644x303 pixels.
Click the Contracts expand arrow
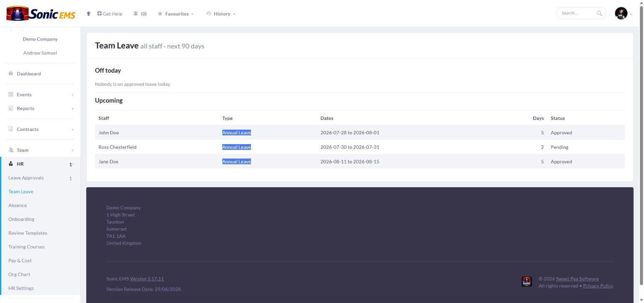[x=73, y=130]
